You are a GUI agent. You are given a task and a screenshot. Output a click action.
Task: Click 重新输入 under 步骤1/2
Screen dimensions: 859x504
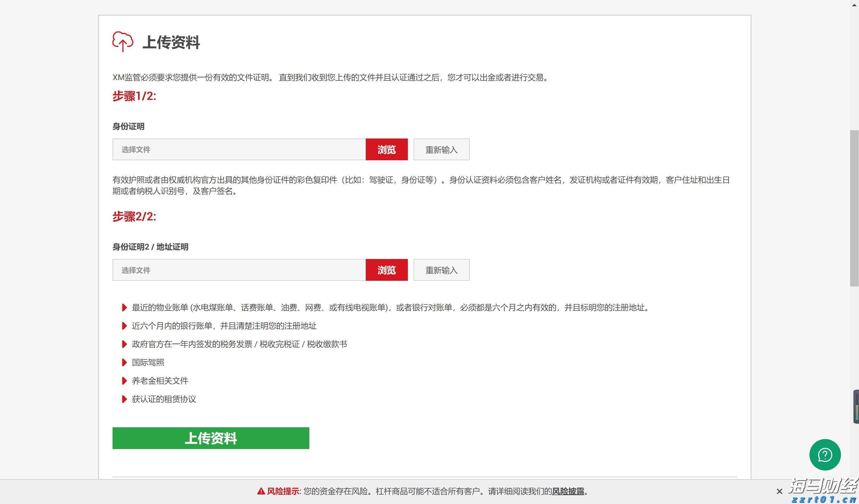tap(441, 149)
